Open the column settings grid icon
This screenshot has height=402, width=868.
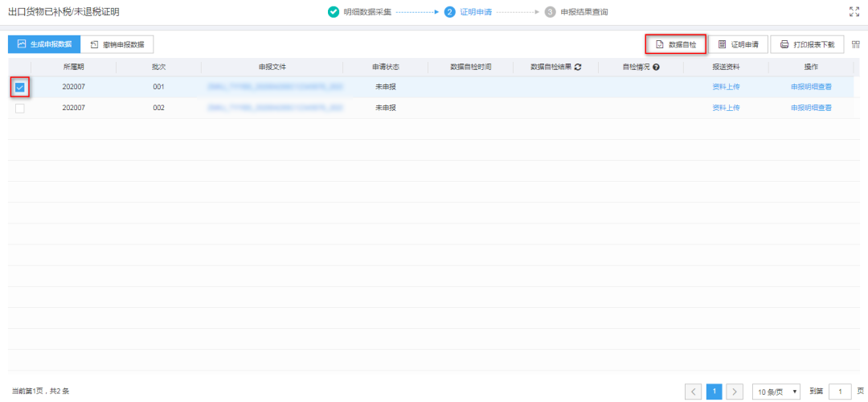click(855, 44)
